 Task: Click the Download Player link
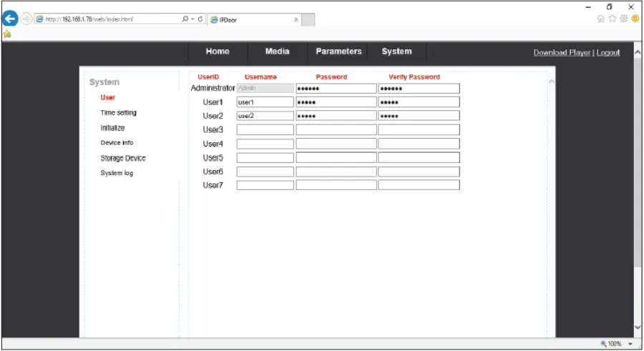point(562,53)
